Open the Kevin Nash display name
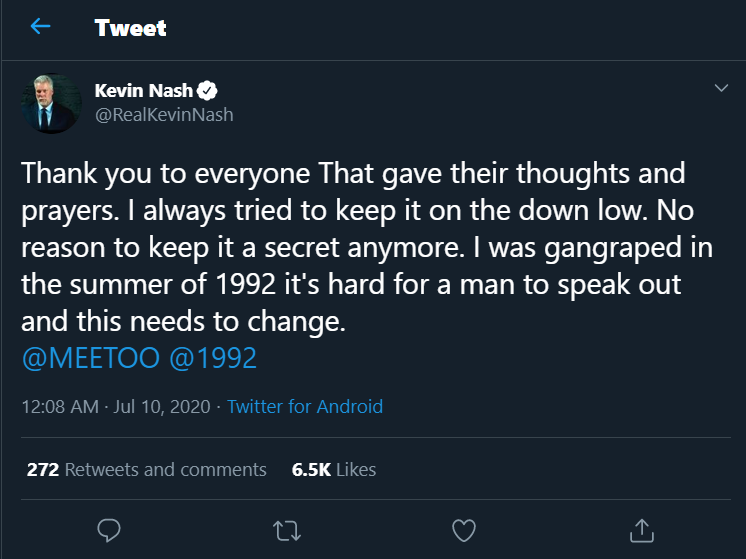 click(144, 90)
